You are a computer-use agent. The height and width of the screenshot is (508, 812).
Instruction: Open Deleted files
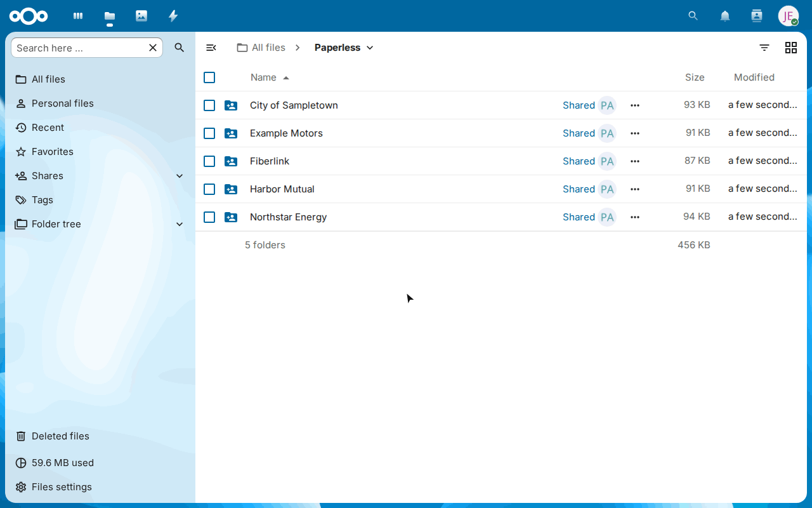pyautogui.click(x=100, y=436)
